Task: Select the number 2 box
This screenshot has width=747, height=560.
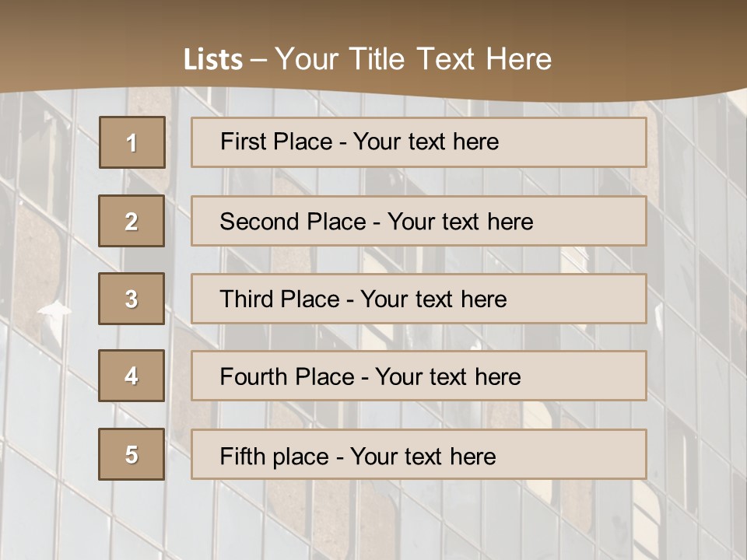Action: (132, 221)
